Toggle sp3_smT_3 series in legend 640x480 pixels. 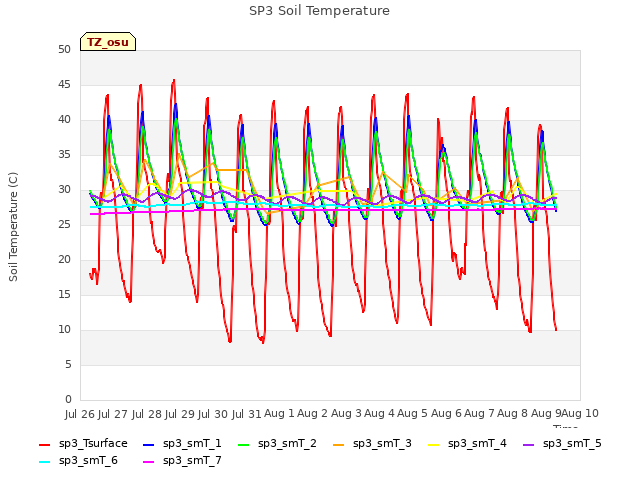point(372,444)
